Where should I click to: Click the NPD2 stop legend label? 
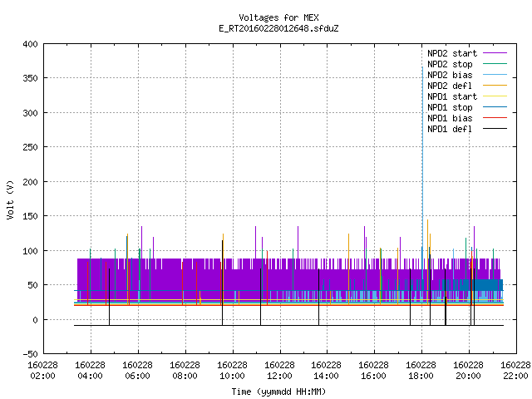click(x=450, y=64)
